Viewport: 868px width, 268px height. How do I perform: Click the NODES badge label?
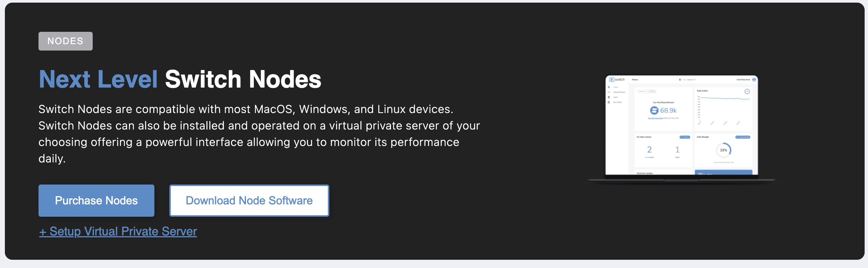65,41
